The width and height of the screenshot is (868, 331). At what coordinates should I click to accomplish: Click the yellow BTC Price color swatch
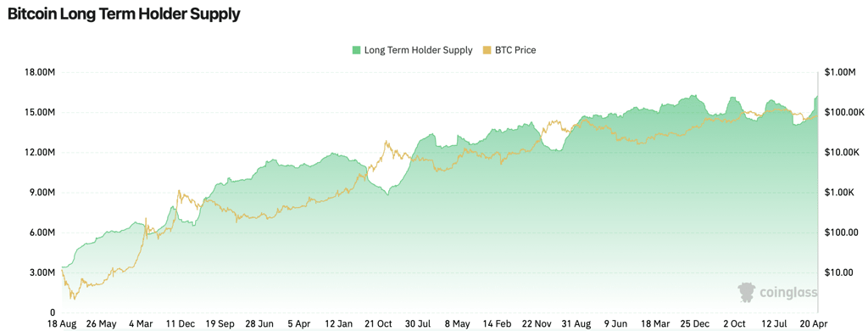[487, 50]
